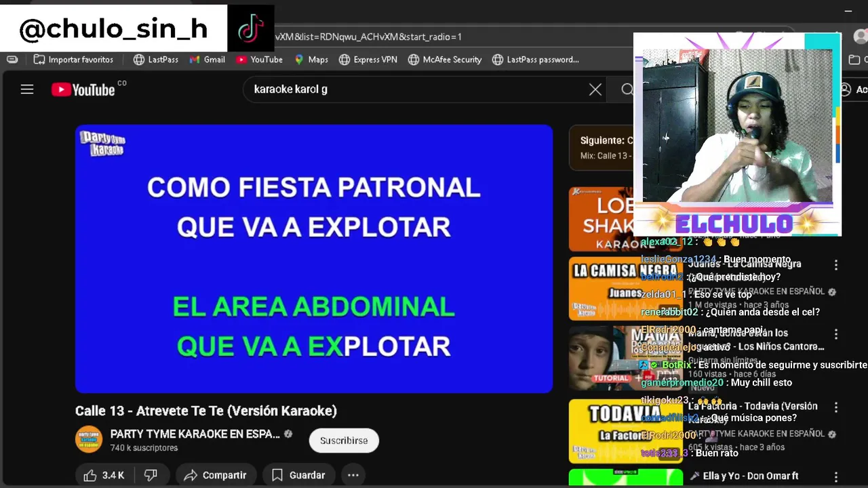Click Suscribirse button
Viewport: 868px width, 488px height.
tap(344, 441)
